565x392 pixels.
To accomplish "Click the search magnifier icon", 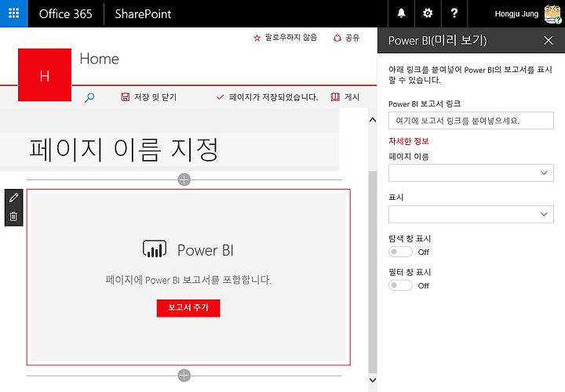I will click(x=89, y=97).
